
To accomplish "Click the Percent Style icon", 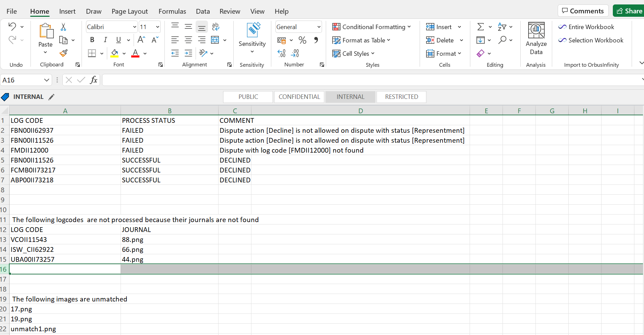I will 302,40.
